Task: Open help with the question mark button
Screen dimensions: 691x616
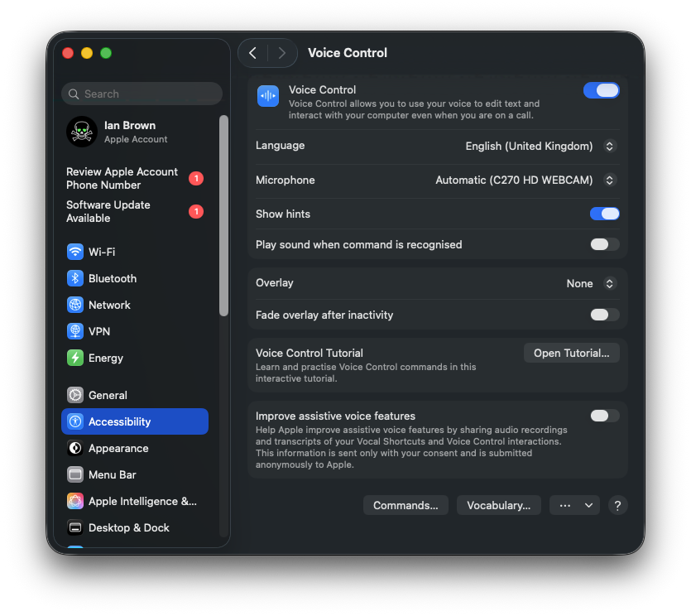Action: pos(617,505)
